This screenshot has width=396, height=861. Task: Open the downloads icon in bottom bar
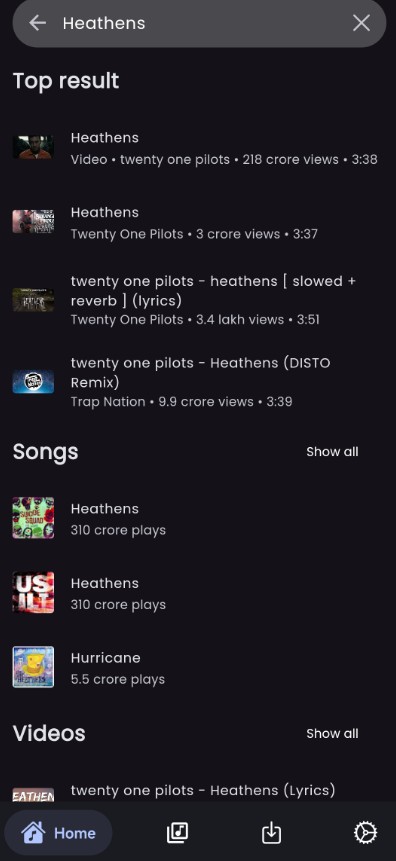271,833
